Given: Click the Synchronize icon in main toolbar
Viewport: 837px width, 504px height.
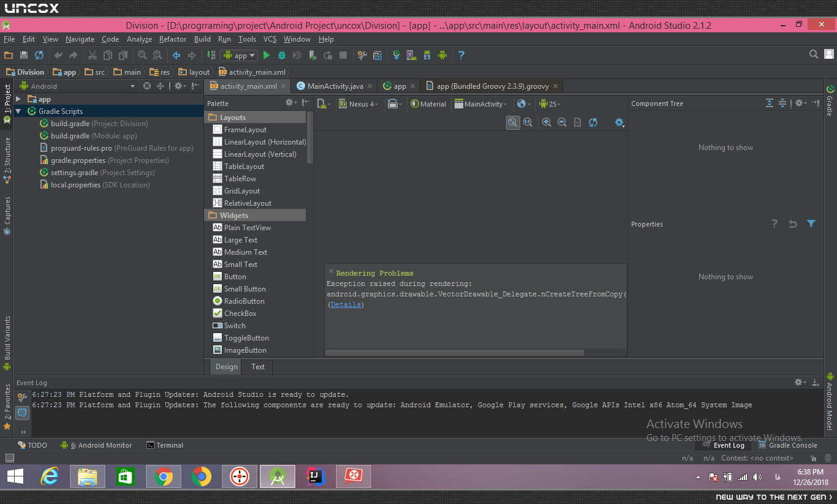Looking at the screenshot, I should click(x=39, y=55).
